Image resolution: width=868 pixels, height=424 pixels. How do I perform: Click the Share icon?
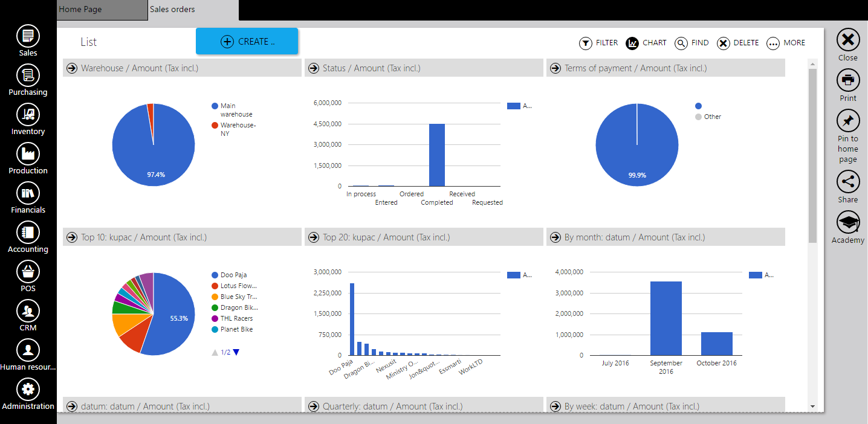click(x=848, y=182)
